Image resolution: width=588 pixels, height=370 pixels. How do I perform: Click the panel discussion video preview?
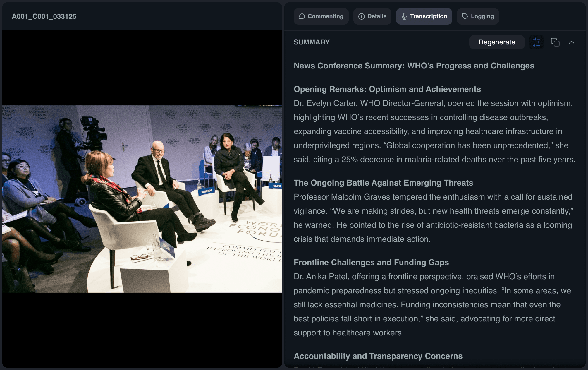click(142, 199)
